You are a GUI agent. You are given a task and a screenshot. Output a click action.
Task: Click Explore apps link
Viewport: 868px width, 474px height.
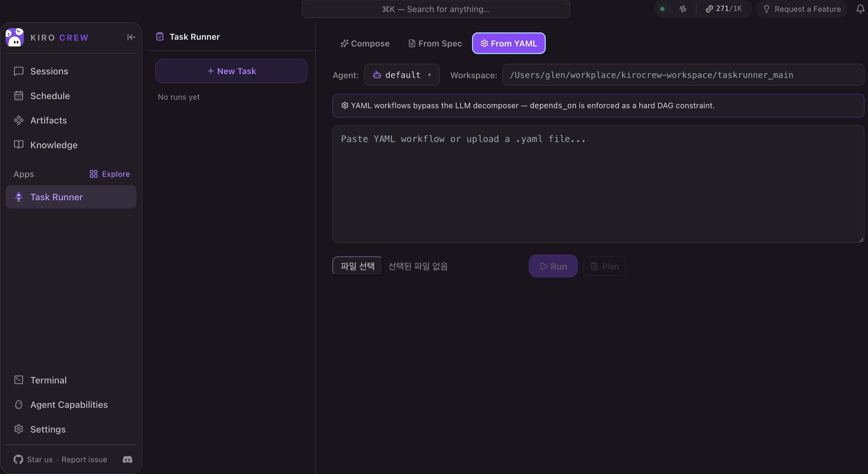click(109, 174)
